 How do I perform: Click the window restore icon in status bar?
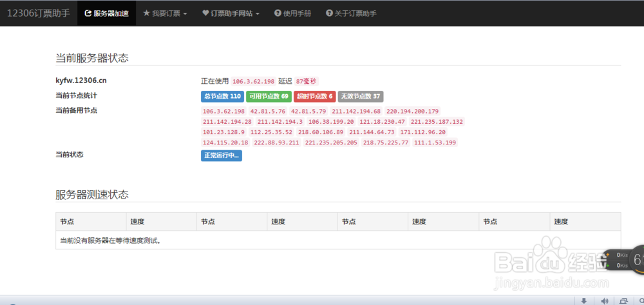pos(623,300)
